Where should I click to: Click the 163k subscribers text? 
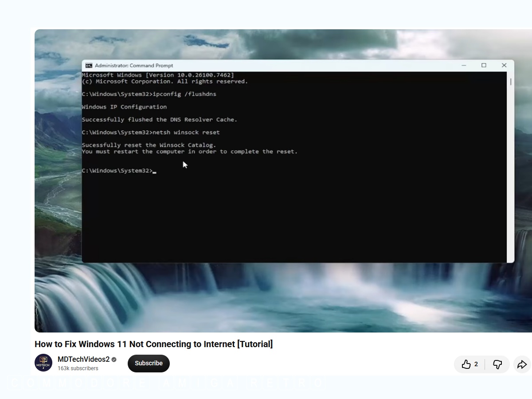point(78,368)
